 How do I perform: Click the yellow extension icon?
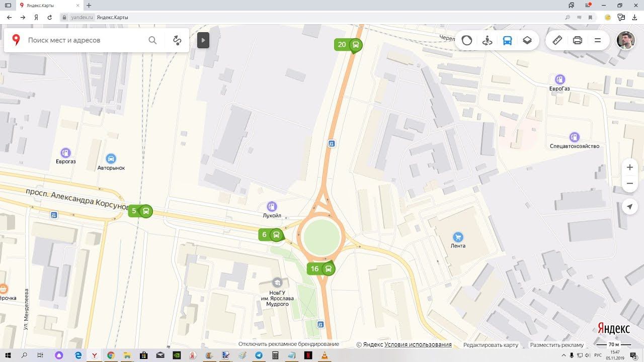pos(608,17)
